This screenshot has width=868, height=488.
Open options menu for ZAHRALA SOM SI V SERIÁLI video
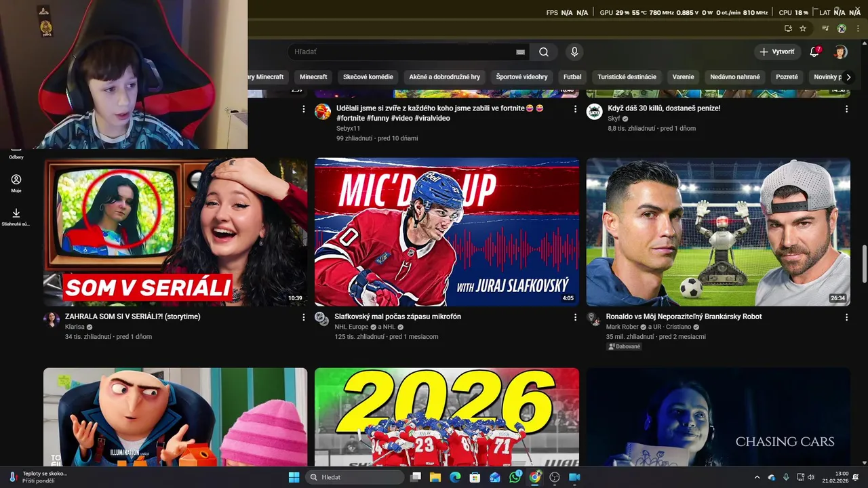[303, 317]
